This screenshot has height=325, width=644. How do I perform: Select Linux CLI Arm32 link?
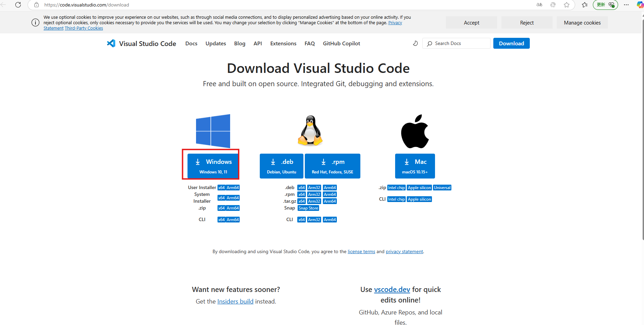click(314, 220)
